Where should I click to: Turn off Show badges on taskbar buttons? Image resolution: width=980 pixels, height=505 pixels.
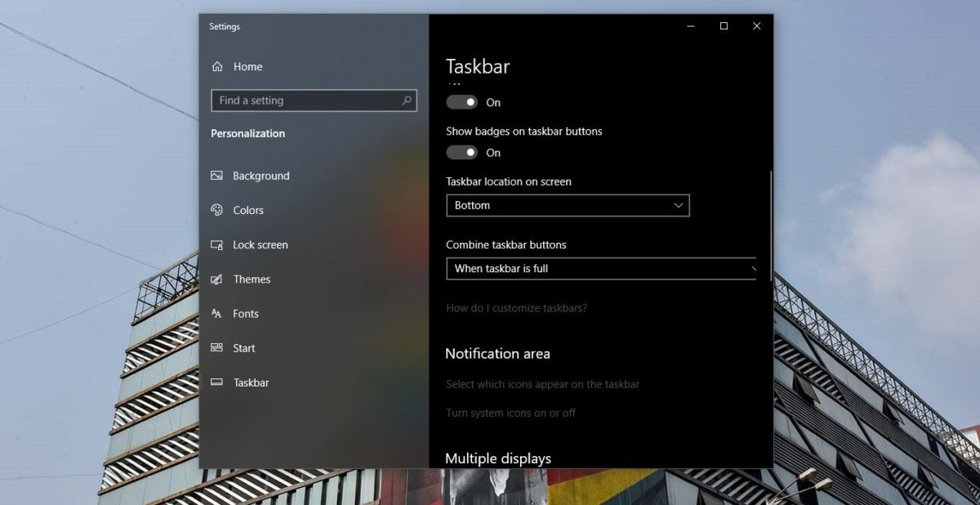(x=462, y=152)
